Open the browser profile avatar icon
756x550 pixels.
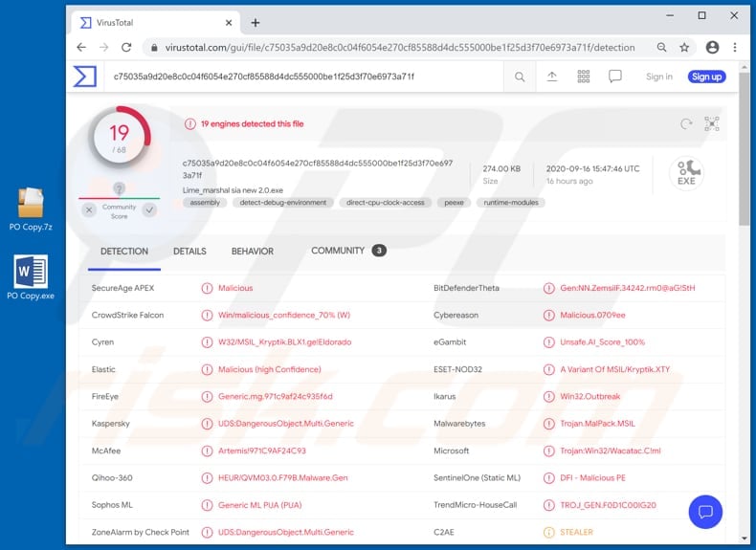pyautogui.click(x=712, y=47)
